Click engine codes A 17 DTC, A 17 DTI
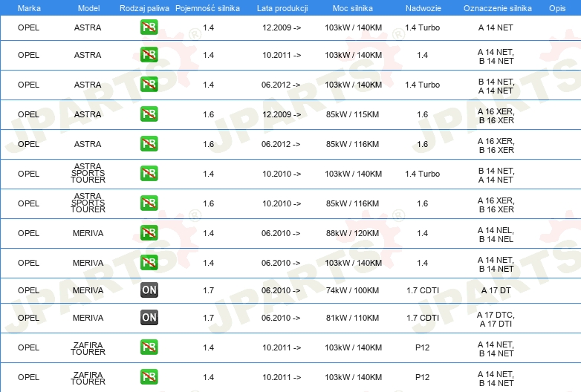This screenshot has height=392, width=581. 496,319
